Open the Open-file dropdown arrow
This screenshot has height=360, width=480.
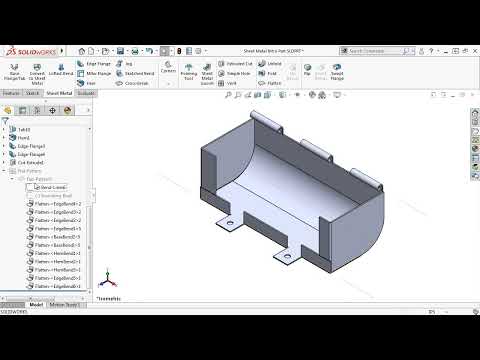113,51
